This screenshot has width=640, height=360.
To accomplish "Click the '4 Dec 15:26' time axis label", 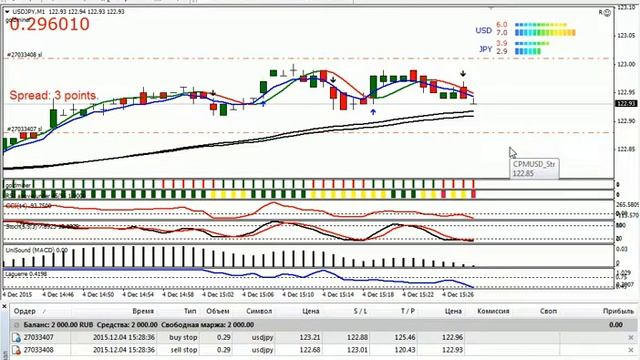I will (x=458, y=294).
